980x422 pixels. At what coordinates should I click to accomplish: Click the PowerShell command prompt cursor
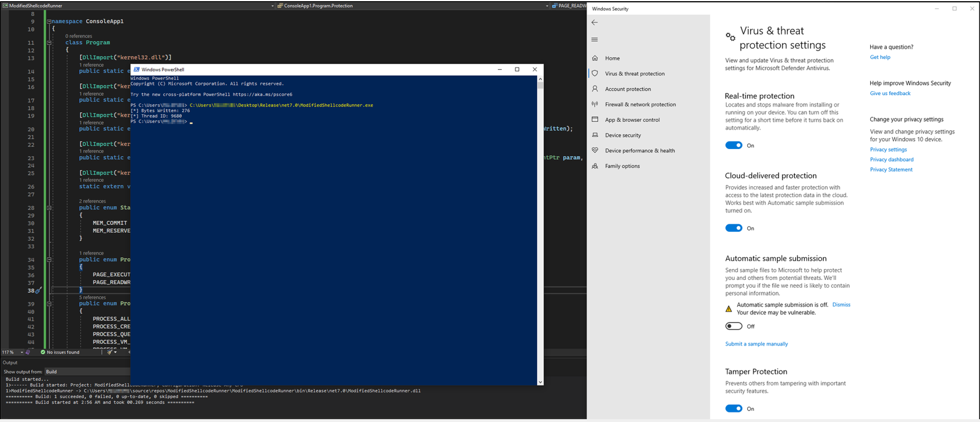pyautogui.click(x=191, y=122)
